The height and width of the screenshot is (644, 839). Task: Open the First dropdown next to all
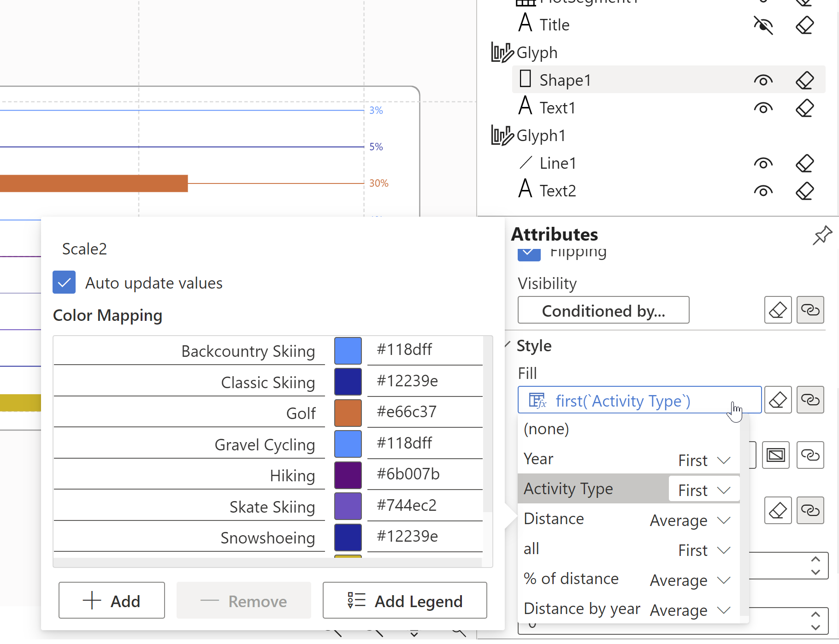[703, 549]
